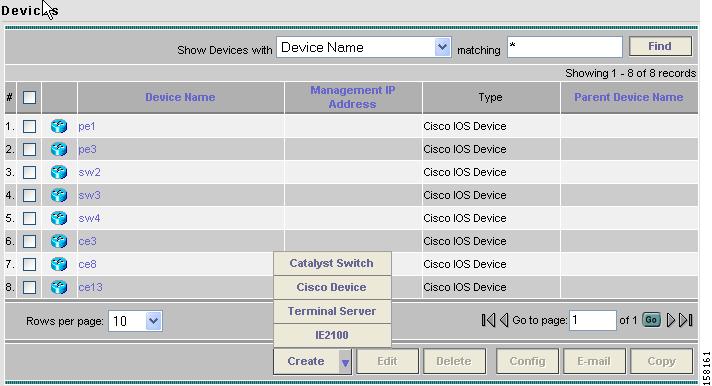Click the router icon for sw3
The height and width of the screenshot is (386, 712).
[x=59, y=195]
